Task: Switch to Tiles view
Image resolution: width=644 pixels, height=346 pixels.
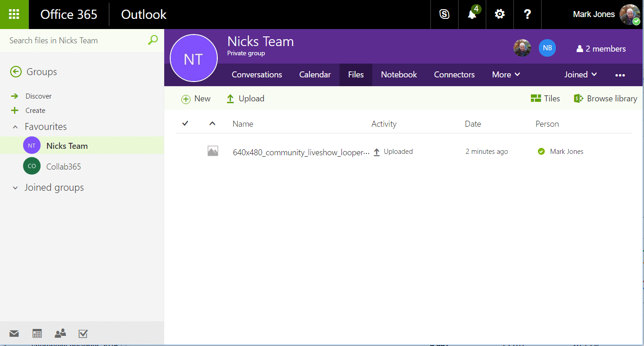Action: click(545, 99)
